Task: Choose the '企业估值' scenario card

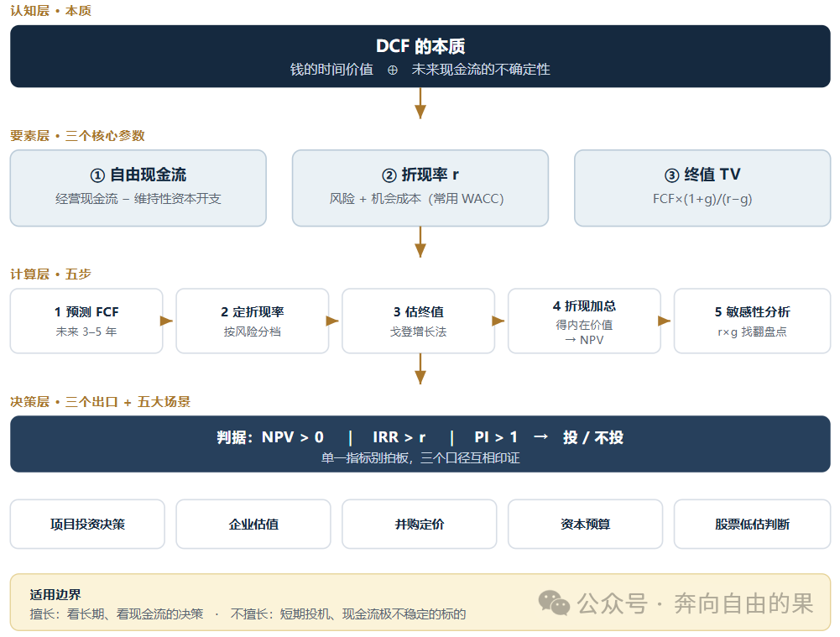Action: point(253,524)
